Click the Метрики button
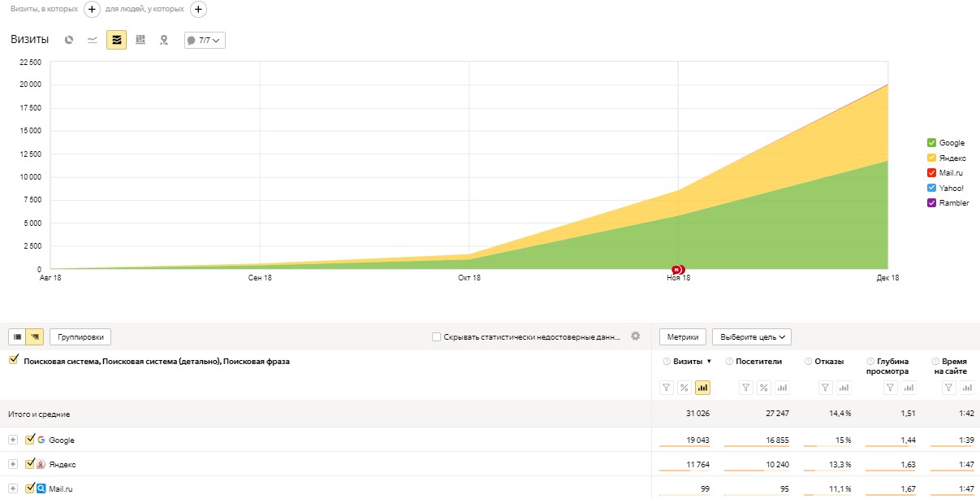The width and height of the screenshot is (980, 499). coord(683,336)
